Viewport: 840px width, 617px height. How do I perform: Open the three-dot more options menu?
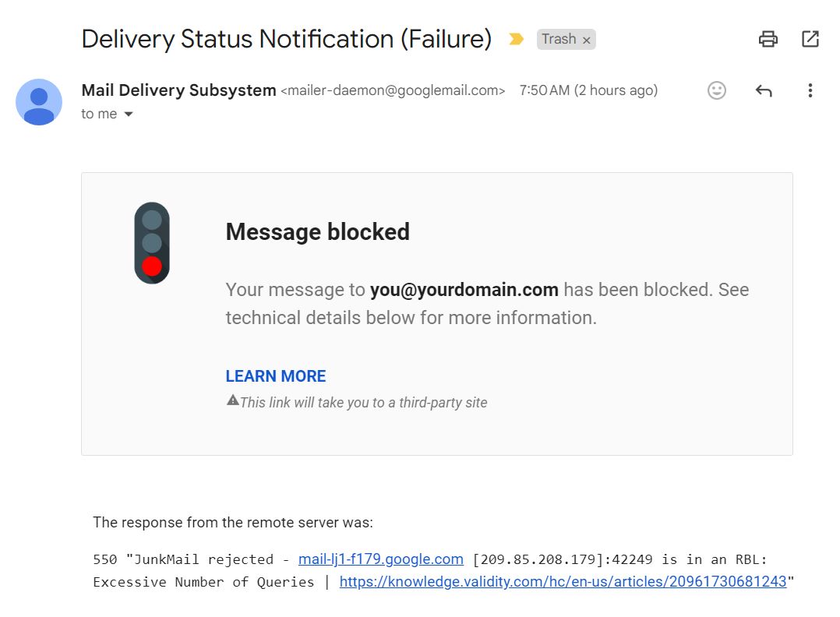tap(810, 90)
